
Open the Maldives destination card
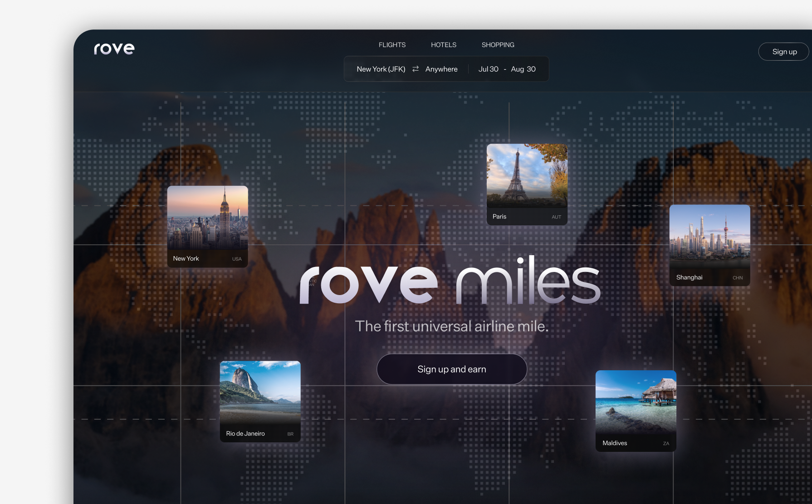636,411
